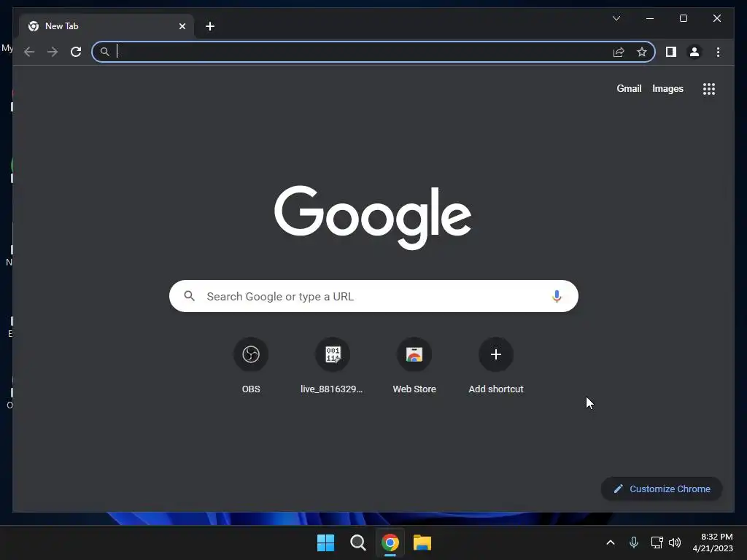
Task: Click the share page icon in address bar
Action: (x=619, y=52)
